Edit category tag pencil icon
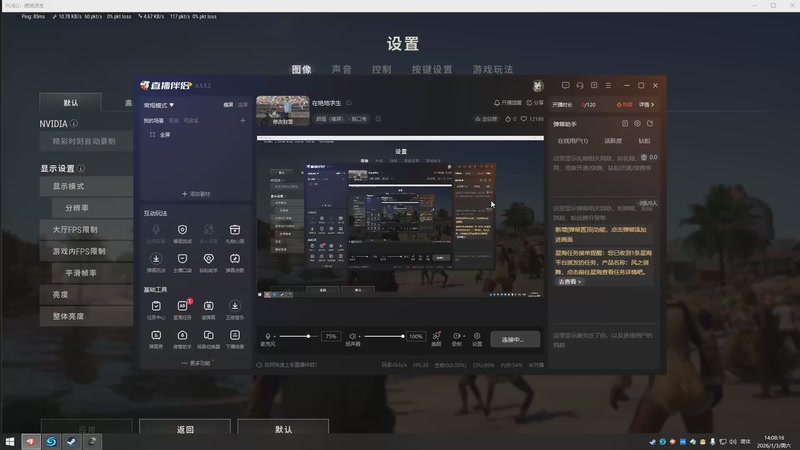 coord(378,118)
